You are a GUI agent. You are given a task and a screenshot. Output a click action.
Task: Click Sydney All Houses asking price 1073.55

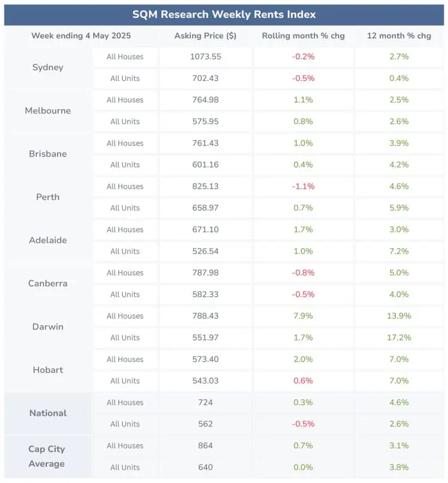click(x=206, y=57)
